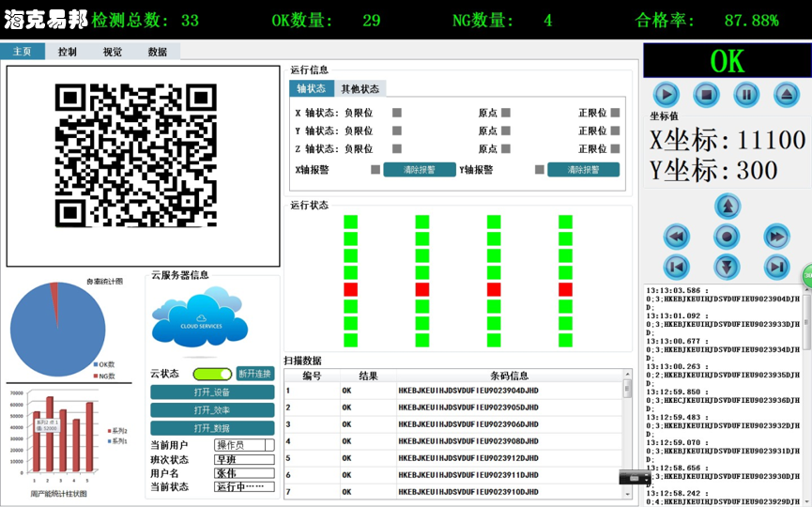This screenshot has width=812, height=507.
Task: Open the 数据 tab in top bar
Action: pyautogui.click(x=157, y=52)
